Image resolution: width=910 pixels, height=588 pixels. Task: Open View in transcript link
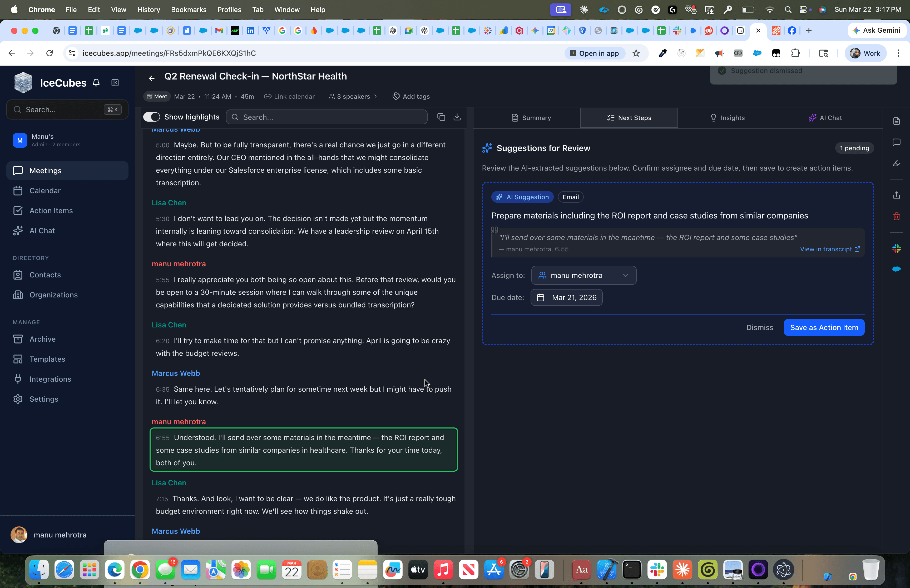pos(829,249)
